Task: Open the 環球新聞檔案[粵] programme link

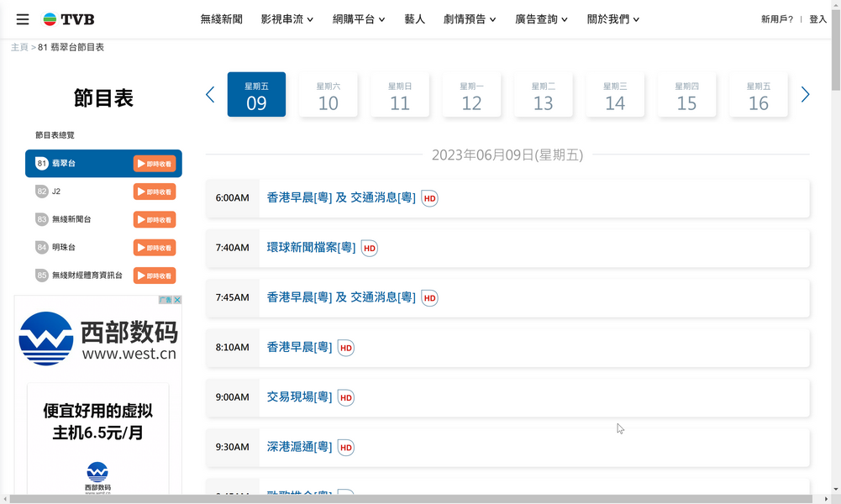Action: 311,248
